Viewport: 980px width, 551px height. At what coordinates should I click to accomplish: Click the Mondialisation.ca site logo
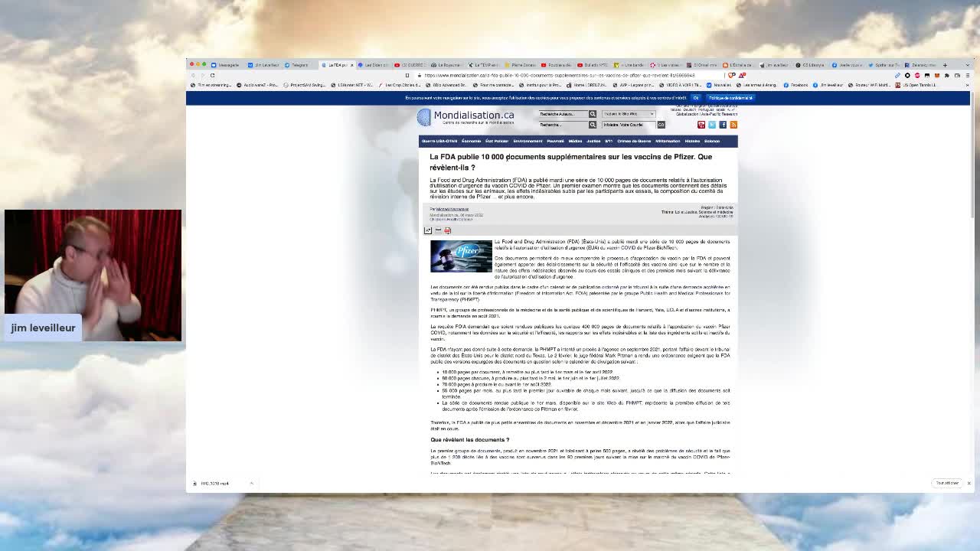(x=465, y=117)
